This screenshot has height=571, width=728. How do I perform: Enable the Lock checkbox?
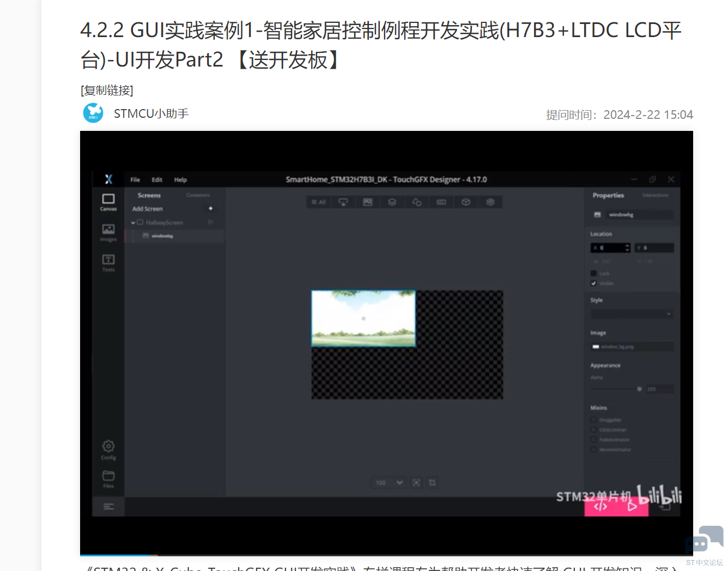pos(593,273)
